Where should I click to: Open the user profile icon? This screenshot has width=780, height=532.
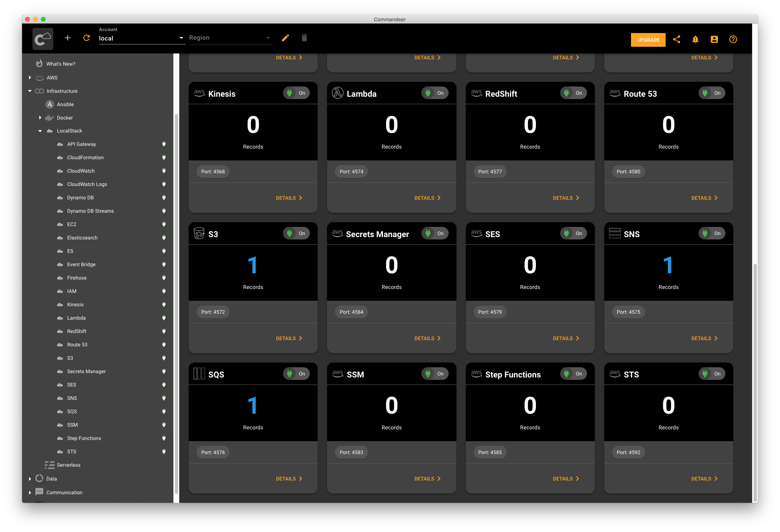pyautogui.click(x=714, y=39)
